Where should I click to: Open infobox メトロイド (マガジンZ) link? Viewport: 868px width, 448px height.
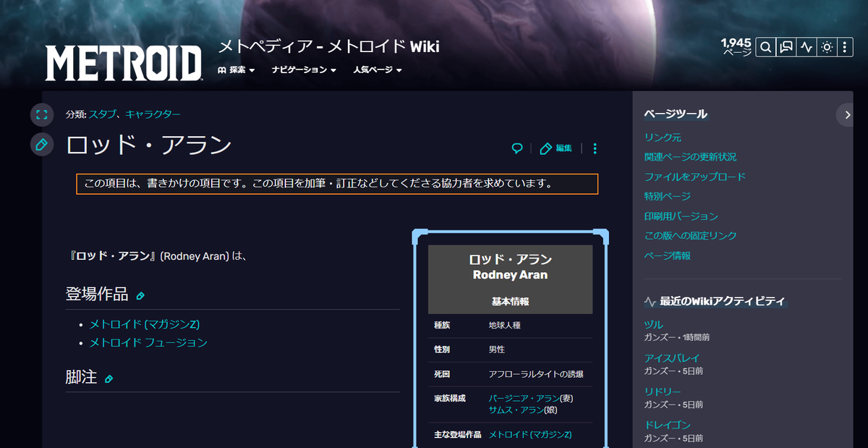click(x=530, y=435)
